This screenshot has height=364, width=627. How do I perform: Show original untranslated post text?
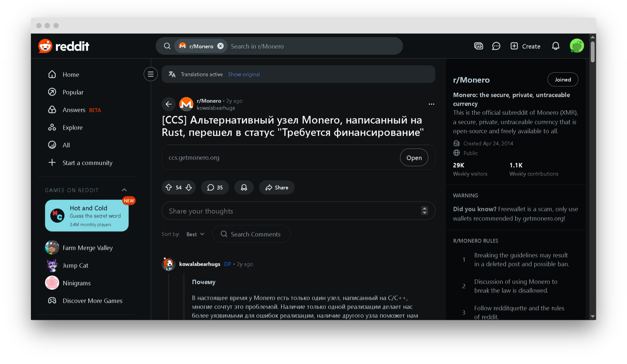pyautogui.click(x=244, y=74)
